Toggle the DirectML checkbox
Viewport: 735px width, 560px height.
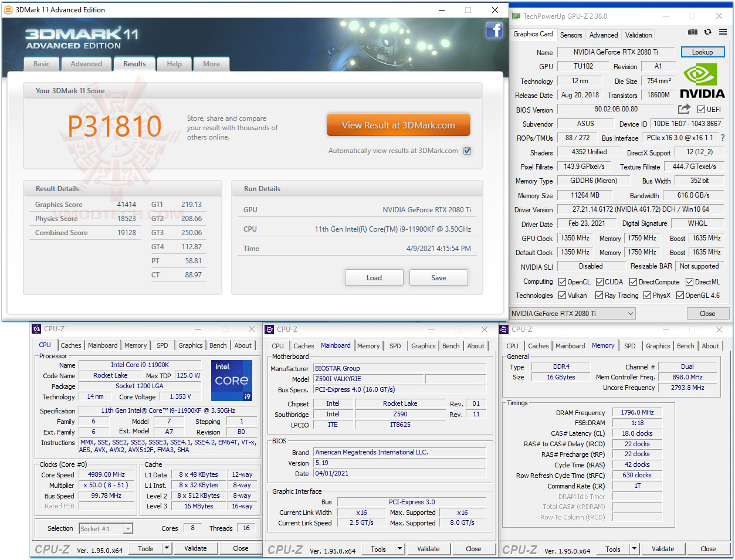click(689, 282)
